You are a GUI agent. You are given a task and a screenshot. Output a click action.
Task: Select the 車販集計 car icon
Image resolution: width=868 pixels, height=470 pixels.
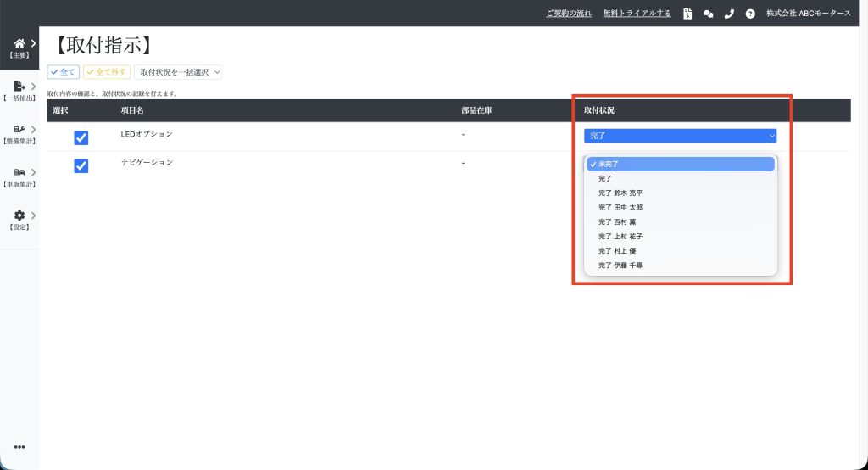pyautogui.click(x=19, y=173)
